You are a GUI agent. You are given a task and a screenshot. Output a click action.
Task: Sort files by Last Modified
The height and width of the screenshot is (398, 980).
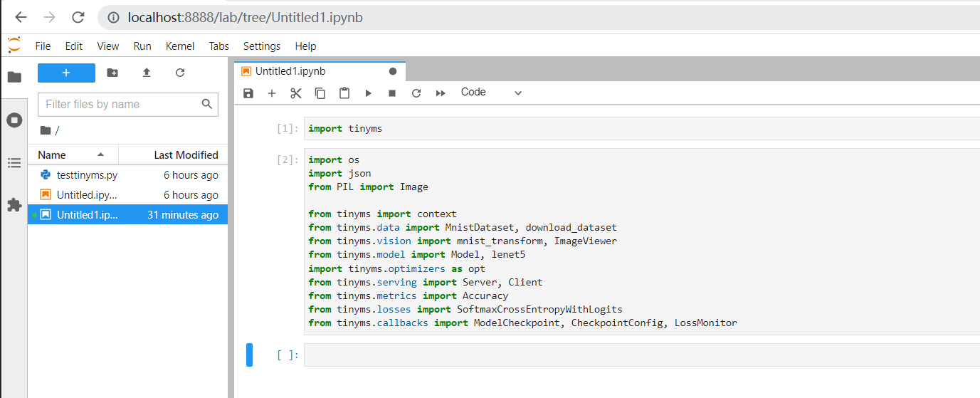pos(186,155)
